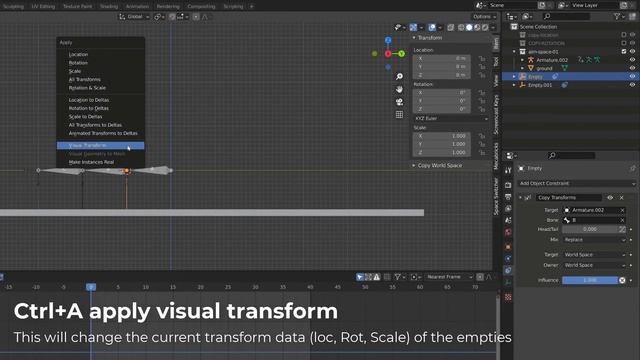This screenshot has height=360, width=640.
Task: Disable Copy Transforms constraint eye toggle
Action: pyautogui.click(x=610, y=198)
